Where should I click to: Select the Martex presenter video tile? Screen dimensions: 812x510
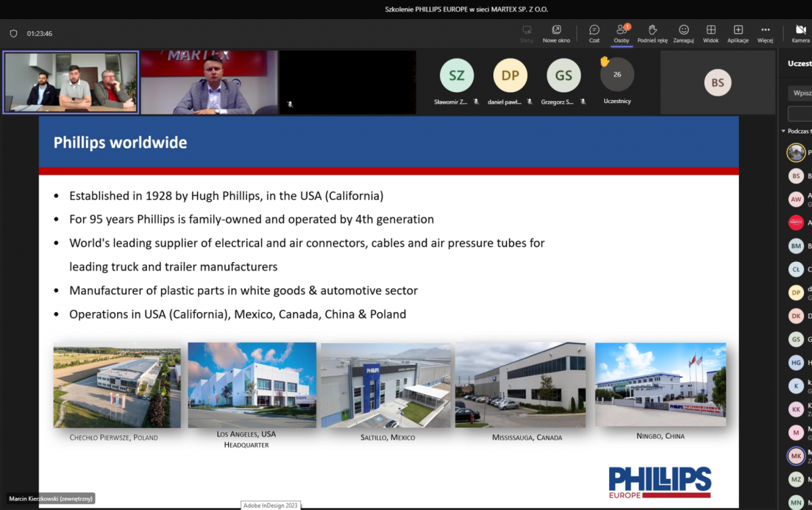pos(209,82)
